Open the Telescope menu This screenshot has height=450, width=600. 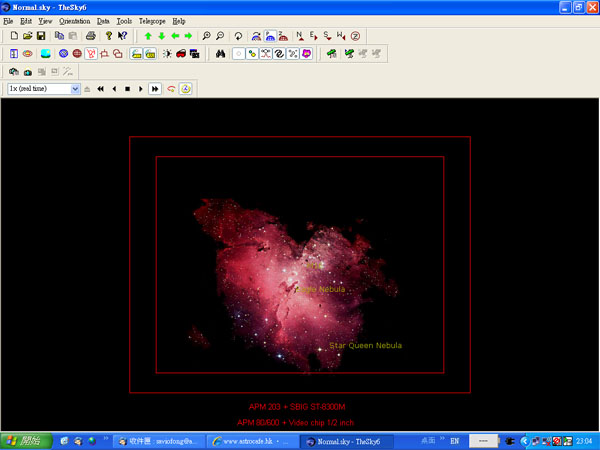point(152,21)
